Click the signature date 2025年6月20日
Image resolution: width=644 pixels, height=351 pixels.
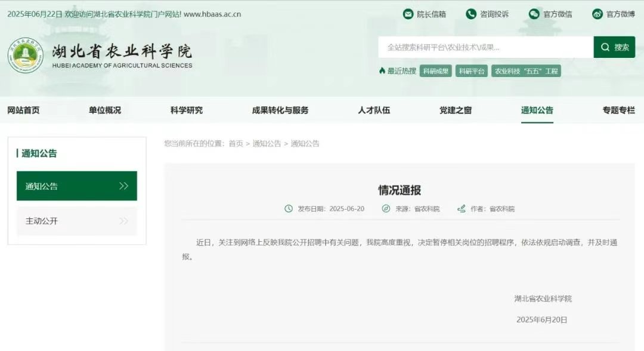point(541,320)
